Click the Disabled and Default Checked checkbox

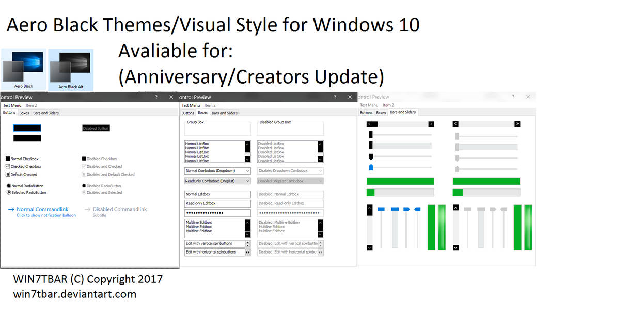pyautogui.click(x=84, y=175)
